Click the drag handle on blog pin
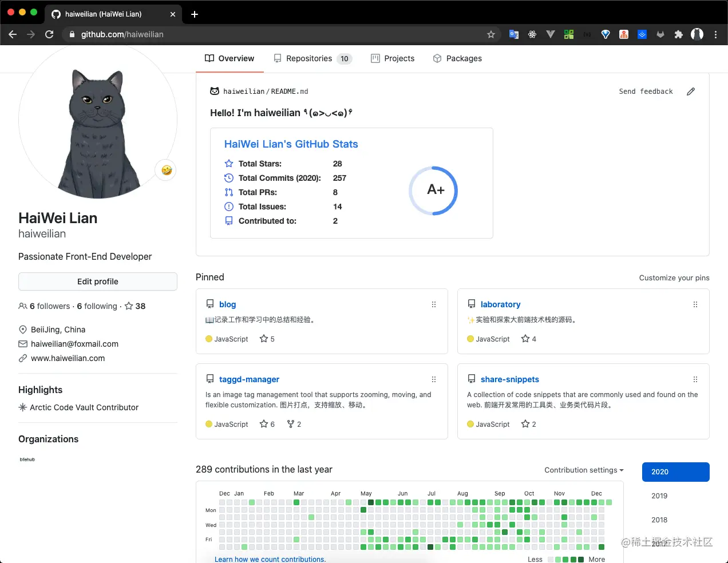Image resolution: width=728 pixels, height=563 pixels. (434, 304)
